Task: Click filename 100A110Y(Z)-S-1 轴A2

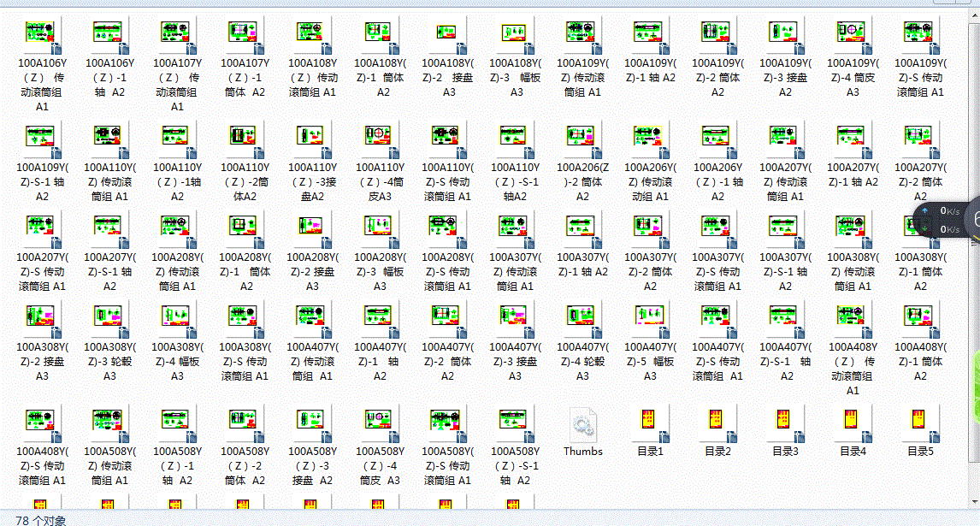Action: (515, 182)
